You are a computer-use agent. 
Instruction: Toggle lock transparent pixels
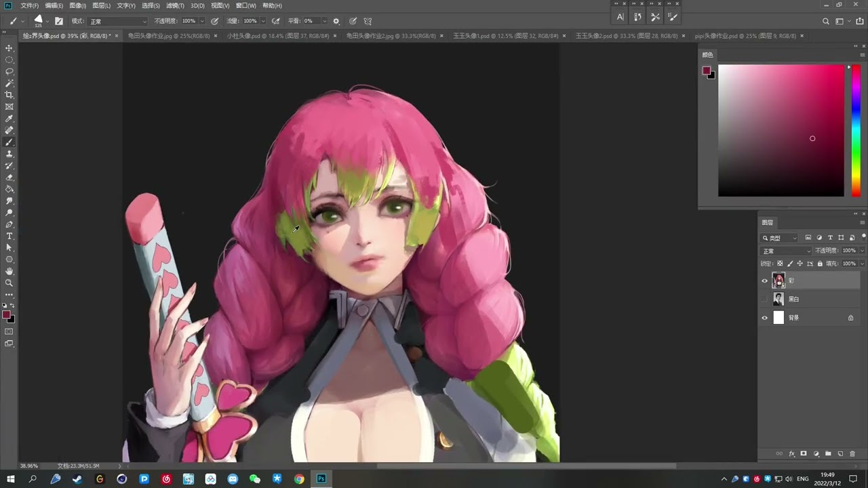click(780, 263)
